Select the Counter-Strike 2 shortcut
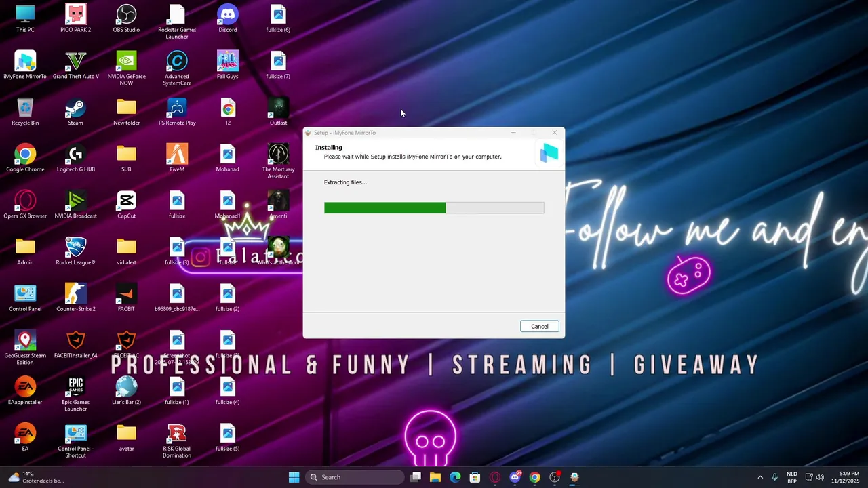 [x=76, y=298]
